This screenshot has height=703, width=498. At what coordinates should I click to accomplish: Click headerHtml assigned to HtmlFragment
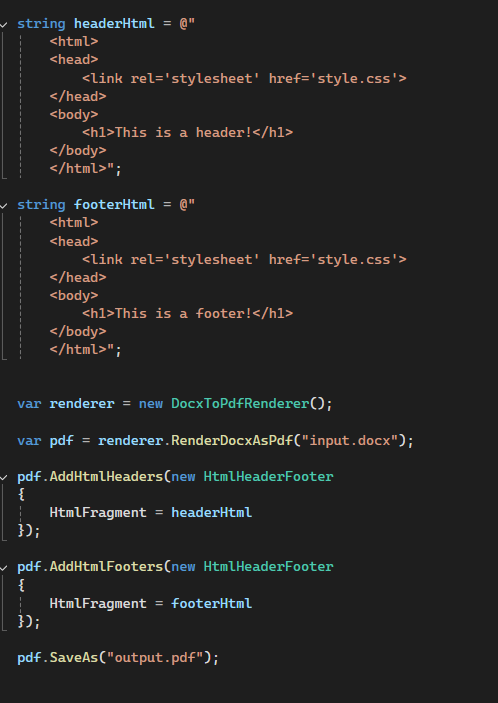(212, 512)
